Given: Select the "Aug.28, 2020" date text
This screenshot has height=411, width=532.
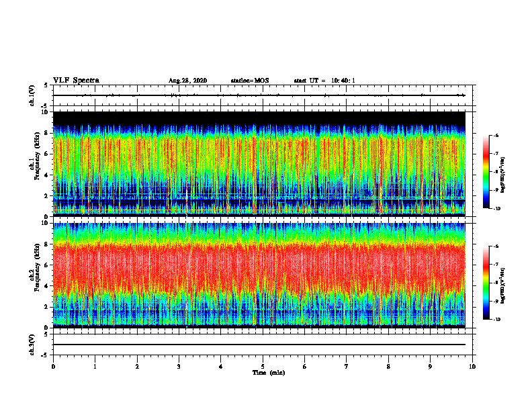Looking at the screenshot, I should click(x=187, y=81).
